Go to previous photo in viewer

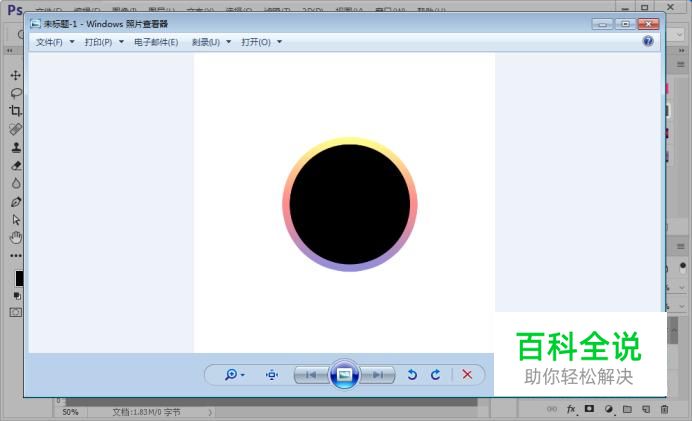pos(312,375)
